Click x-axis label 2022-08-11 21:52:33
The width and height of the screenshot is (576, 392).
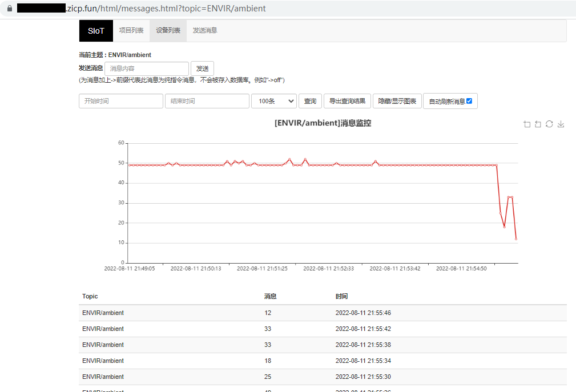(x=328, y=269)
